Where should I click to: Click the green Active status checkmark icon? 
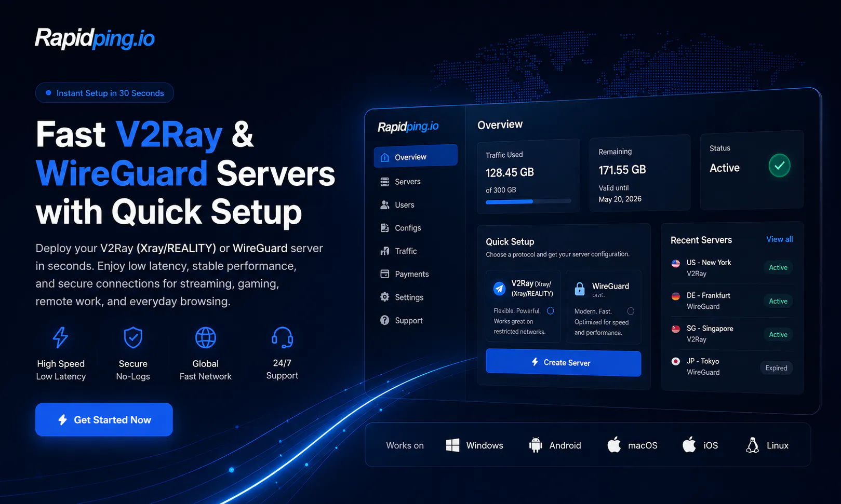click(x=779, y=166)
